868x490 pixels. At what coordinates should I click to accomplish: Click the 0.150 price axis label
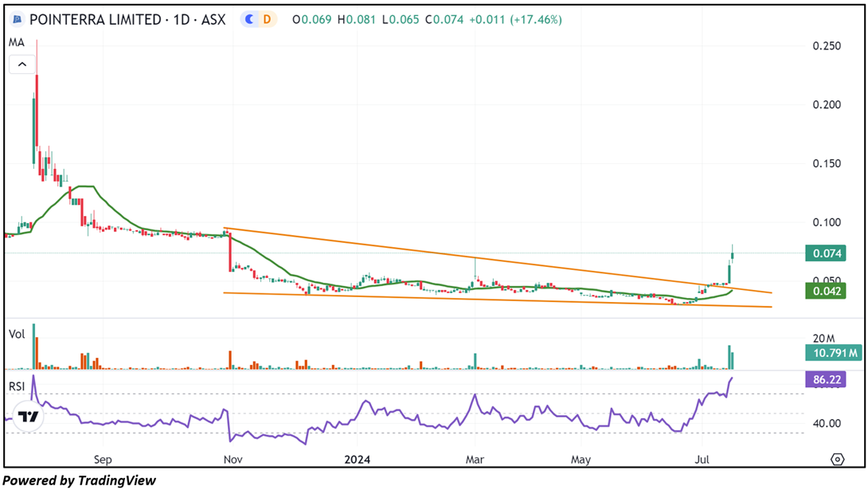(827, 163)
